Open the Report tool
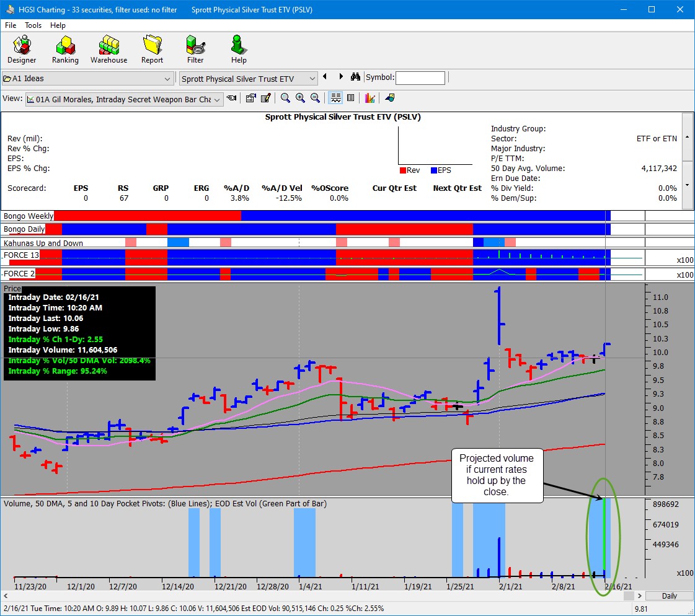Viewport: 695px width, 616px height. click(152, 50)
